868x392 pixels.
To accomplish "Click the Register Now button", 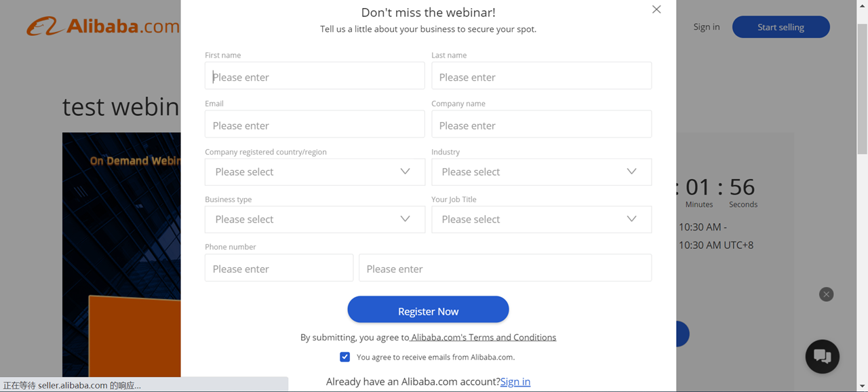I will coord(428,309).
